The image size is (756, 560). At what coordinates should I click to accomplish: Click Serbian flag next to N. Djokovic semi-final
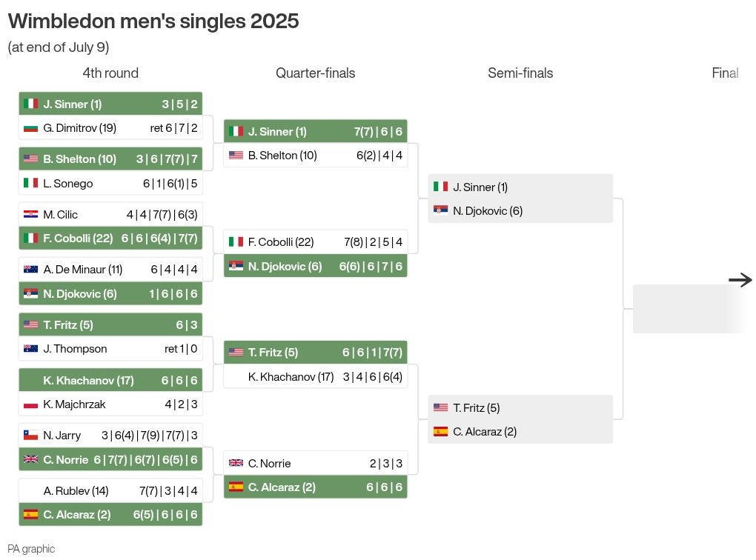(441, 210)
